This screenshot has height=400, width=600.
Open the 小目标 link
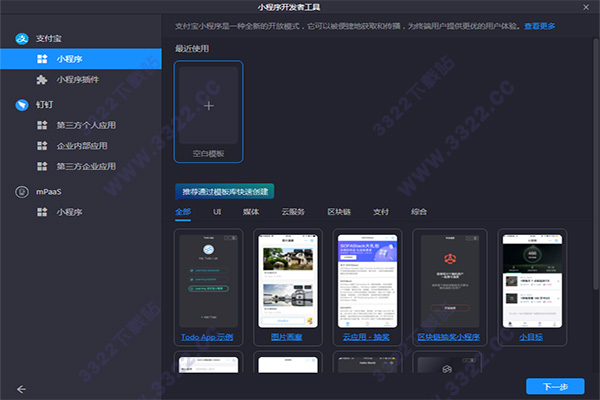tap(531, 337)
